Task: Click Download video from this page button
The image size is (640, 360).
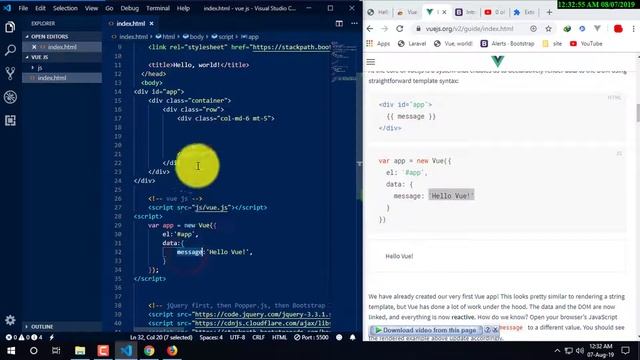Action: (x=426, y=330)
